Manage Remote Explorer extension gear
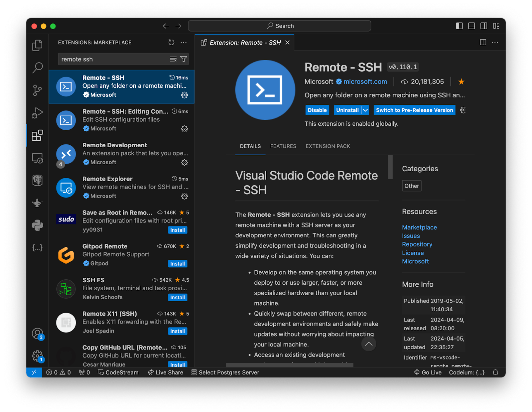Screen dimensions: 532x412 point(185,196)
